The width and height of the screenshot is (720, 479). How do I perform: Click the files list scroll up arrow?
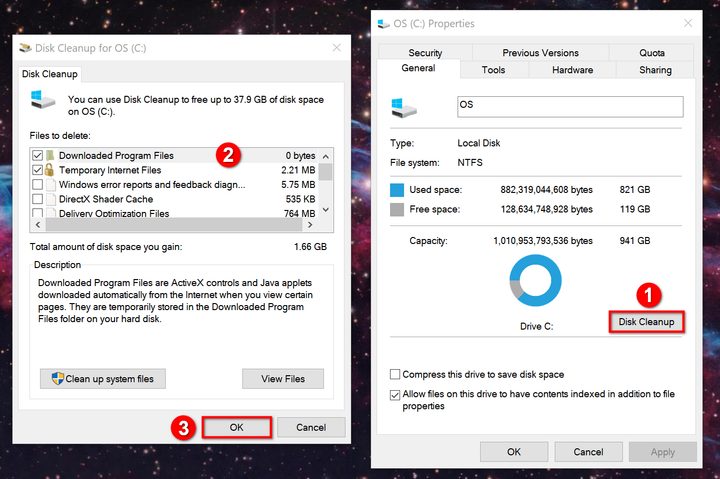click(x=326, y=157)
